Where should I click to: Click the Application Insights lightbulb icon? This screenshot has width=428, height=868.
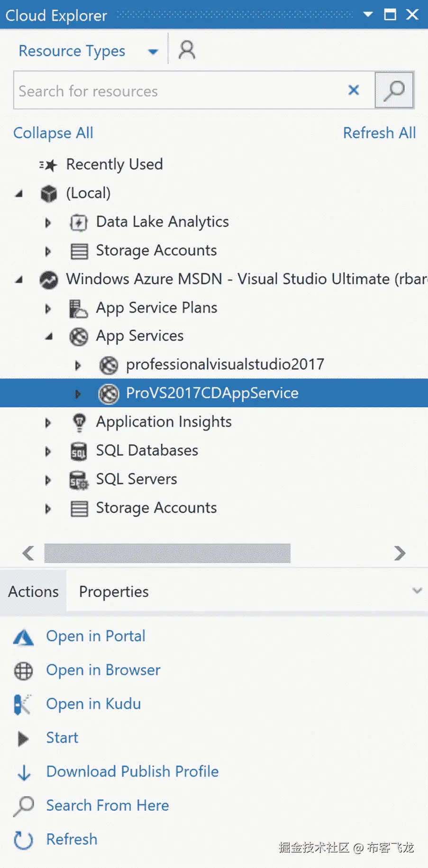tap(79, 422)
